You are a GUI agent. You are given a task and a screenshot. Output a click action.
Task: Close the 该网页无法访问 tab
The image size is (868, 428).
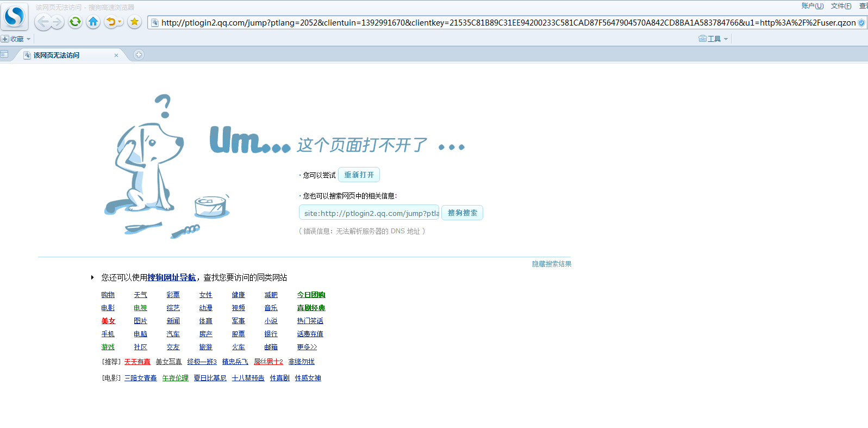coord(116,55)
